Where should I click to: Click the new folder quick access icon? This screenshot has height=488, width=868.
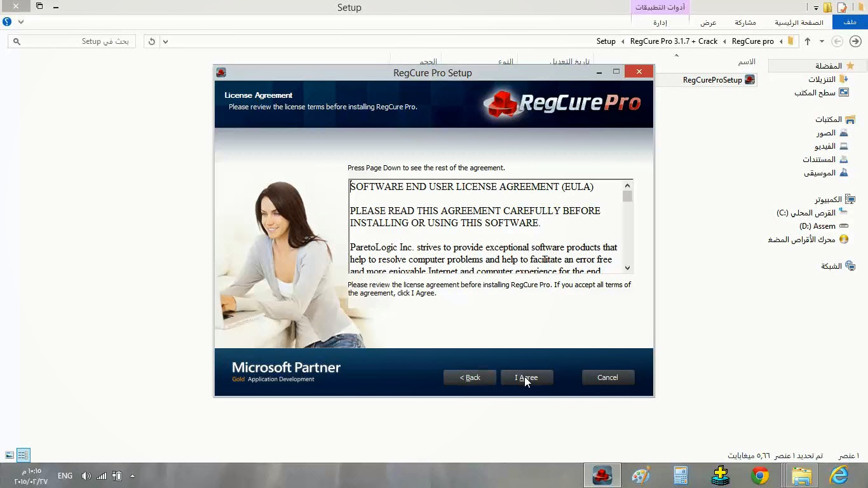click(x=827, y=8)
